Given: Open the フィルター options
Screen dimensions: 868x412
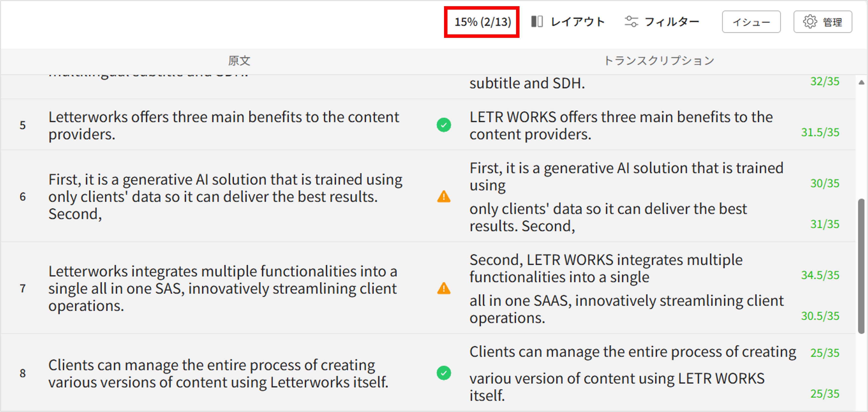Looking at the screenshot, I should click(x=671, y=22).
